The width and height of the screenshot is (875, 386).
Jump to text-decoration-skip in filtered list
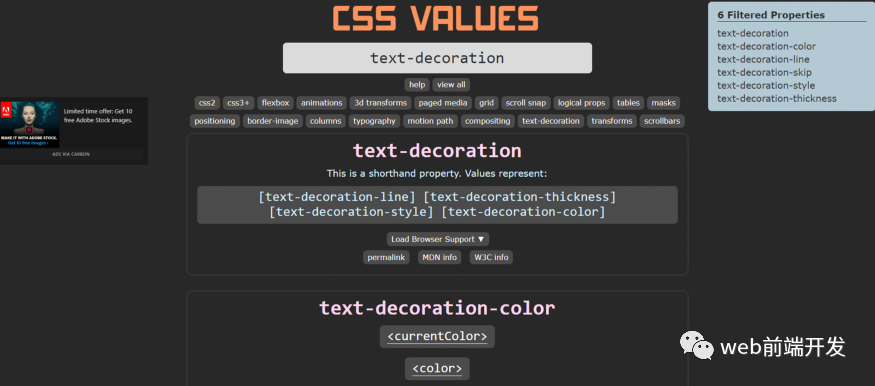765,73
